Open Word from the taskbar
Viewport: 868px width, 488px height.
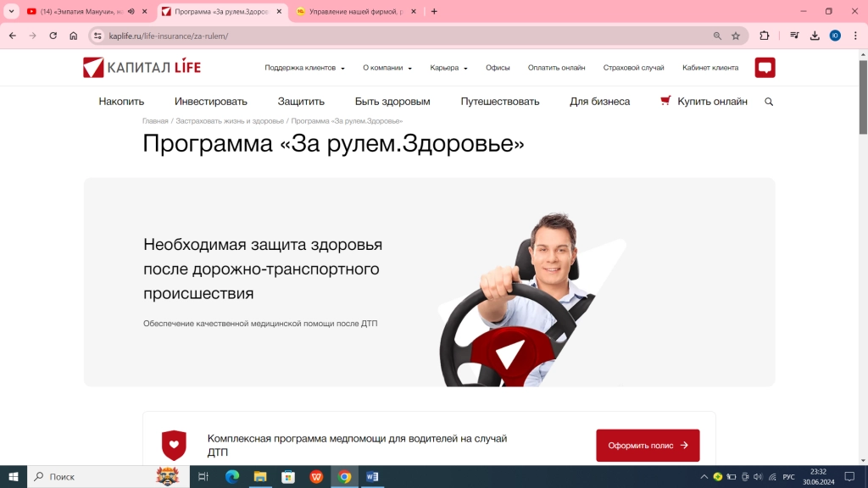coord(372,476)
